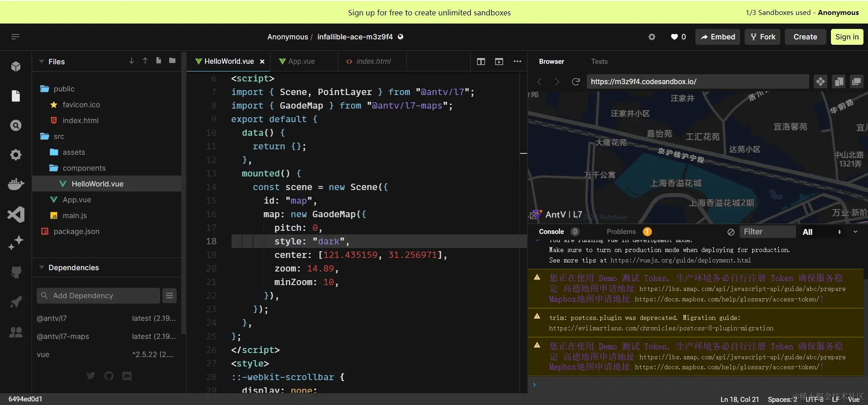Refresh the browser preview

(x=576, y=81)
